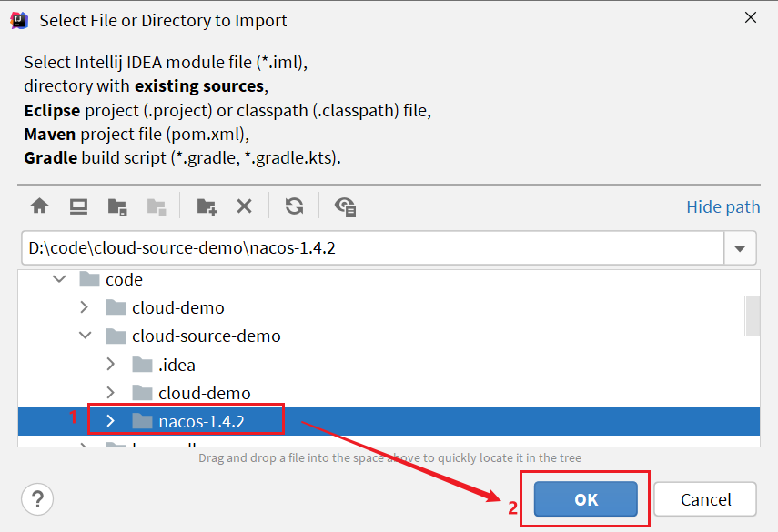
Task: Click into the directory path text field
Action: pyautogui.click(x=364, y=248)
